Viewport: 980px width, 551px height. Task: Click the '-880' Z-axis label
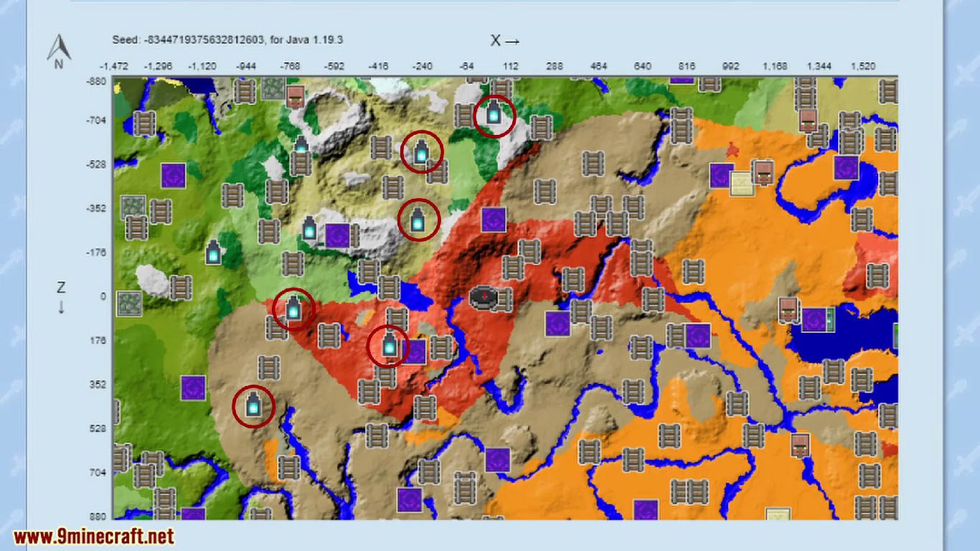point(96,81)
